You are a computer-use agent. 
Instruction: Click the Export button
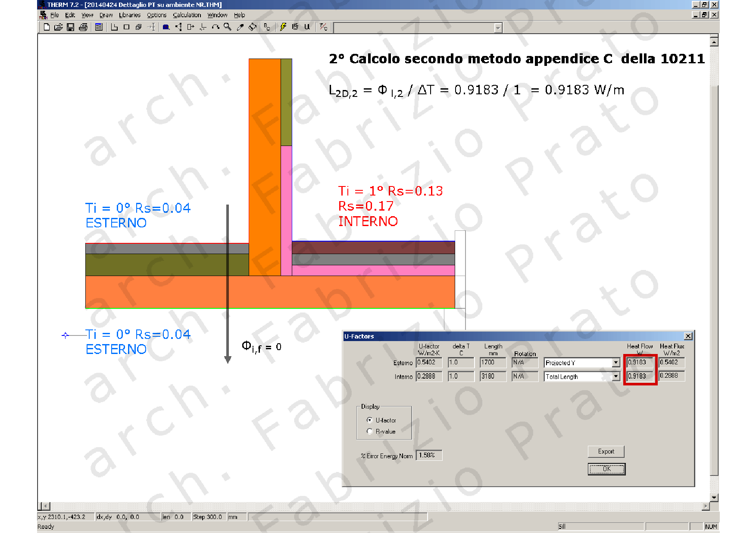coord(606,451)
